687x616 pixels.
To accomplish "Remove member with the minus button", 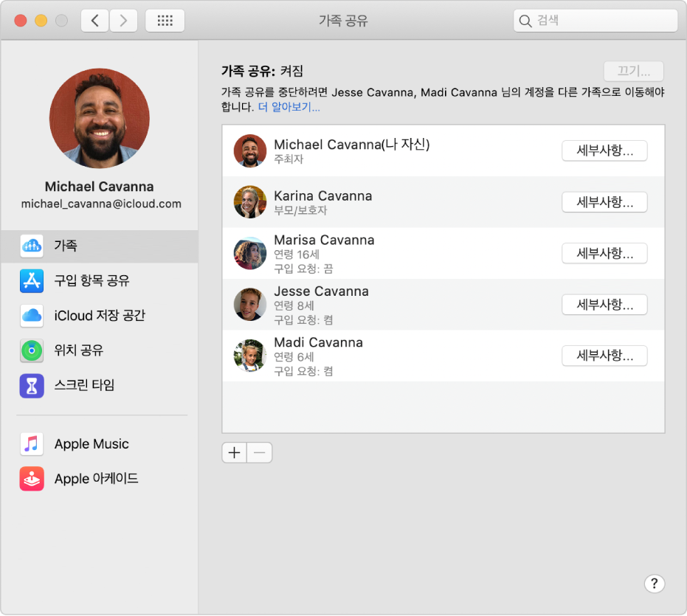I will tap(260, 452).
